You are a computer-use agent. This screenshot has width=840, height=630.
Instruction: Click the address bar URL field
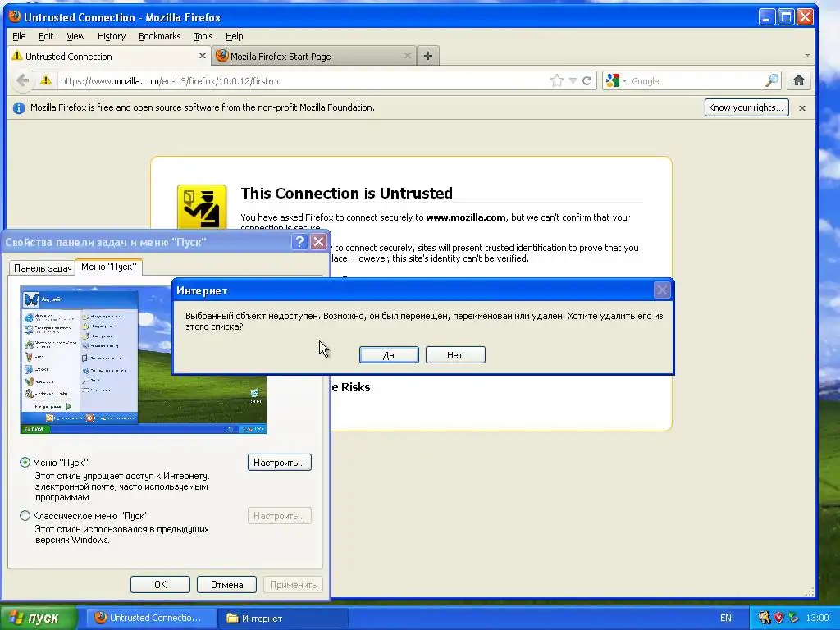[x=303, y=81]
